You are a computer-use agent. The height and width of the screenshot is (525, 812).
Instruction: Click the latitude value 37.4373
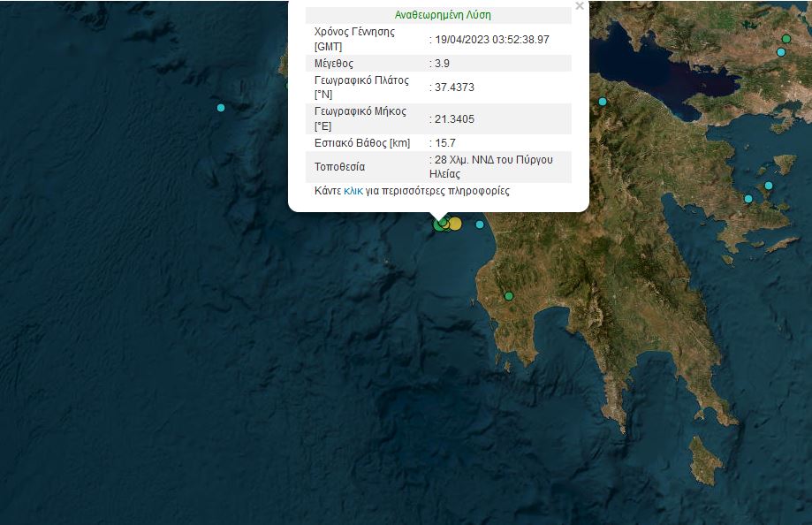coord(455,87)
